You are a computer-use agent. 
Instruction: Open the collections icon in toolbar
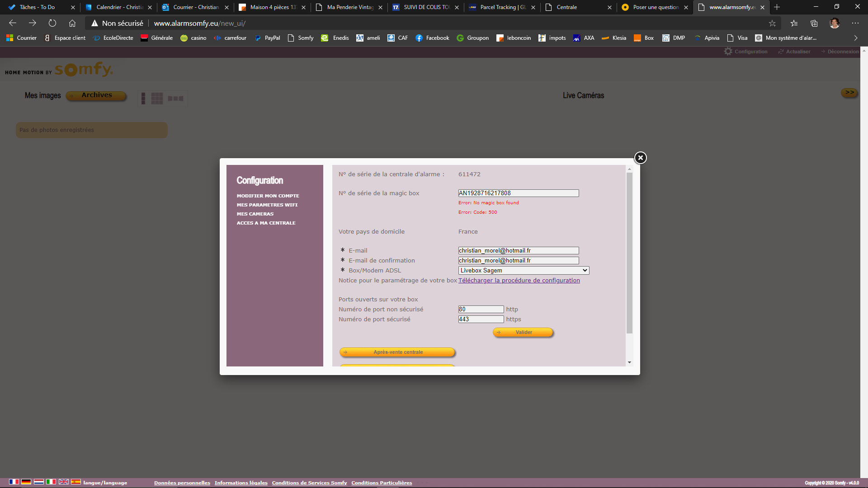click(814, 23)
